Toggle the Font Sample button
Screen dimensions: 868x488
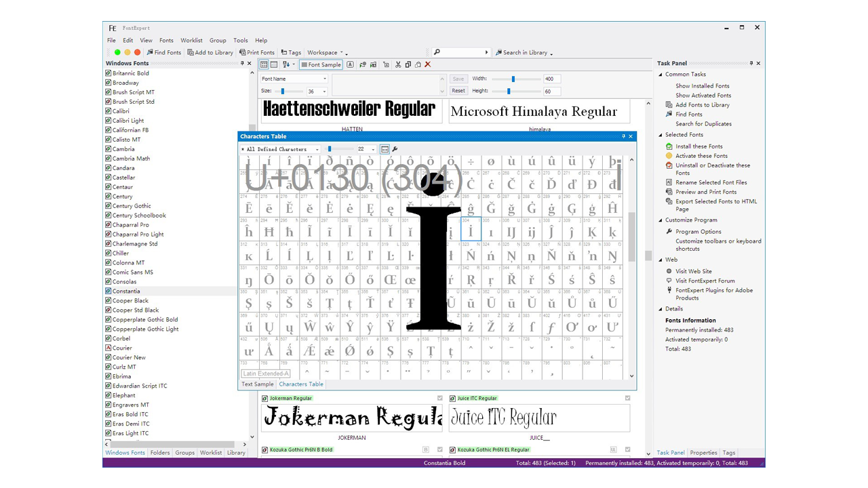[321, 64]
